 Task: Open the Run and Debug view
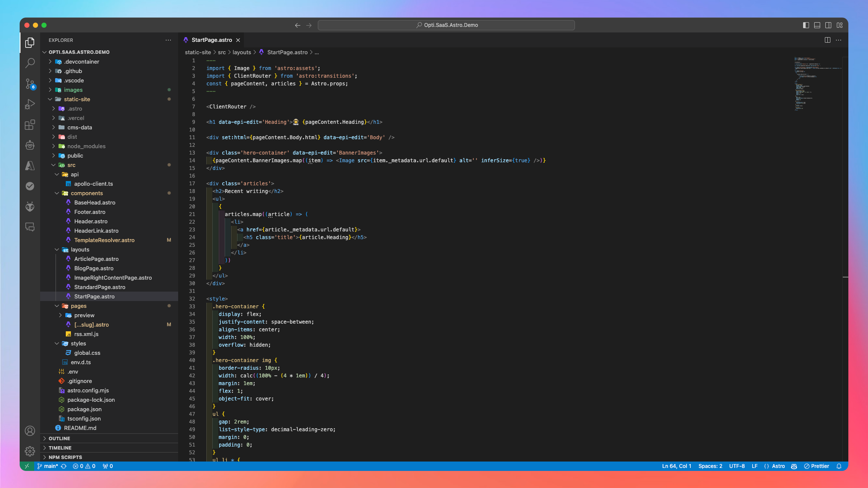point(30,104)
